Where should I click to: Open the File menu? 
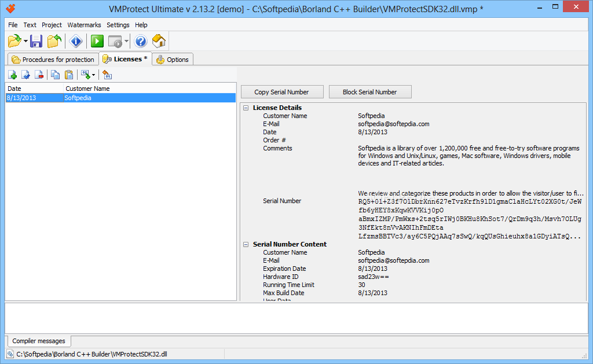pos(13,25)
